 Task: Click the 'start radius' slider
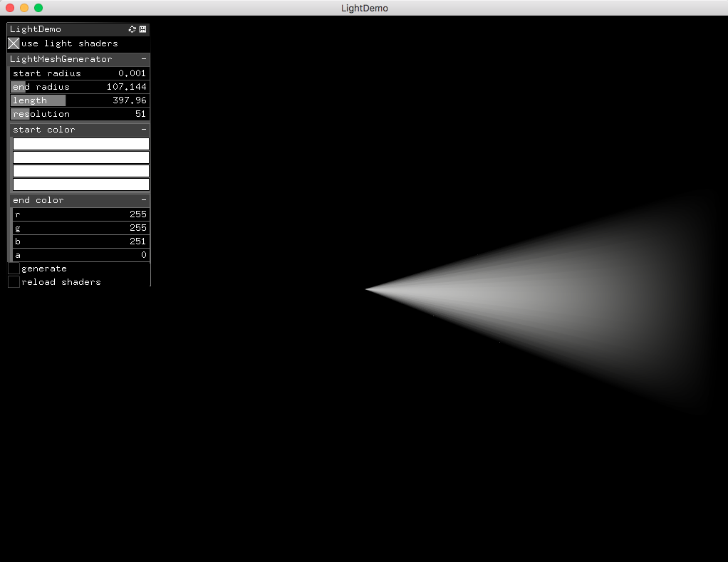78,73
